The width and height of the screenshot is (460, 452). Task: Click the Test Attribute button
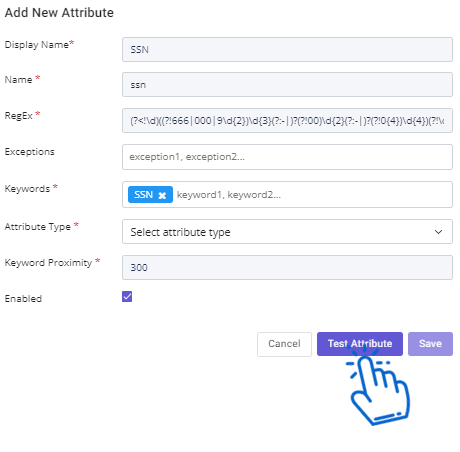pos(360,344)
